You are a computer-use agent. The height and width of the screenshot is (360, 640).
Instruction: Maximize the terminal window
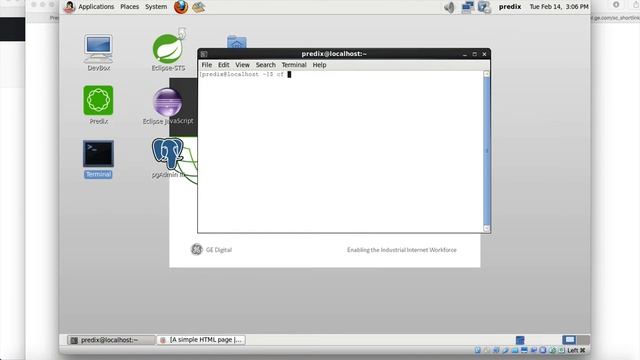[475, 54]
